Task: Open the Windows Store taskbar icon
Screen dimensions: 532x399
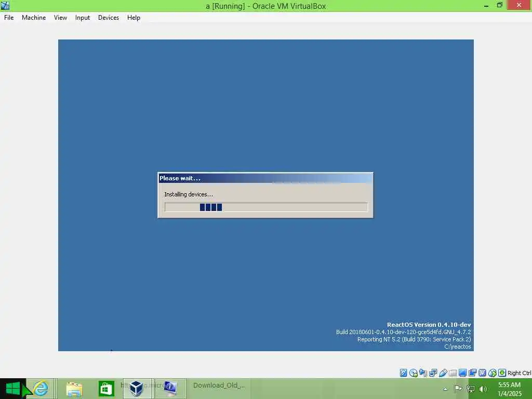Action: (x=106, y=389)
